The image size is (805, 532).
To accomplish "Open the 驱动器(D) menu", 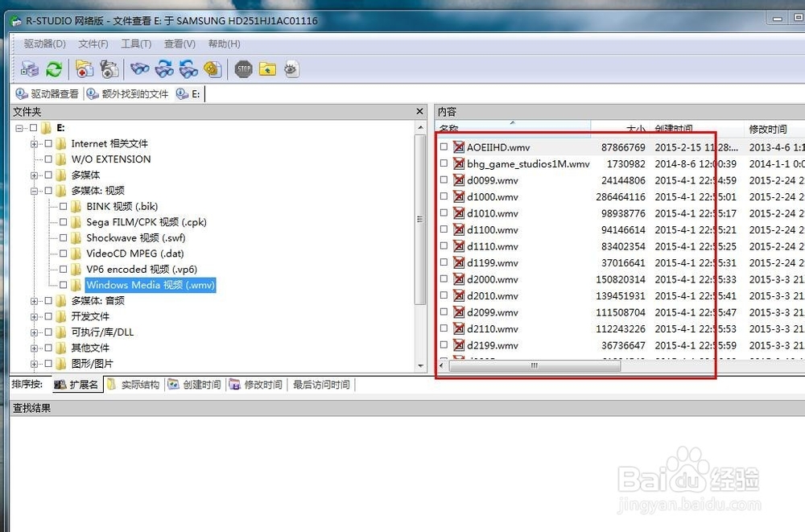I will point(44,44).
